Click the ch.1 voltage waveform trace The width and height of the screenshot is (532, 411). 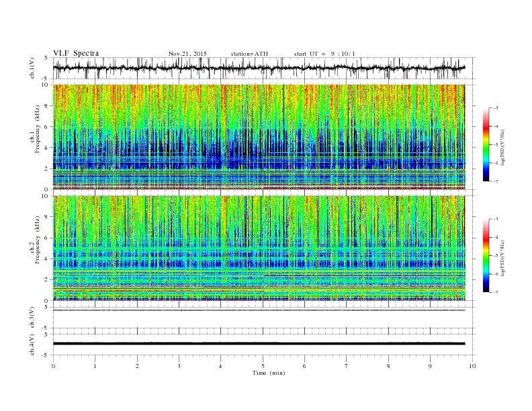(x=259, y=68)
